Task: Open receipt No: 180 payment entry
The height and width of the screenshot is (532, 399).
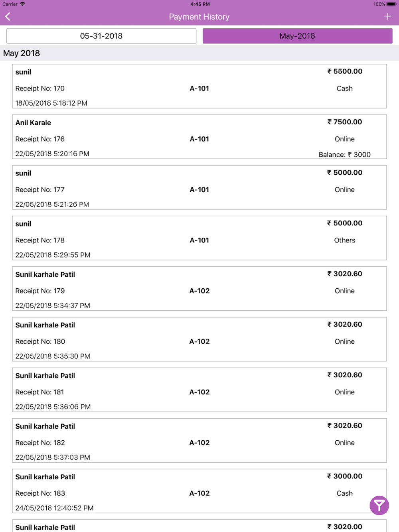Action: [199, 339]
